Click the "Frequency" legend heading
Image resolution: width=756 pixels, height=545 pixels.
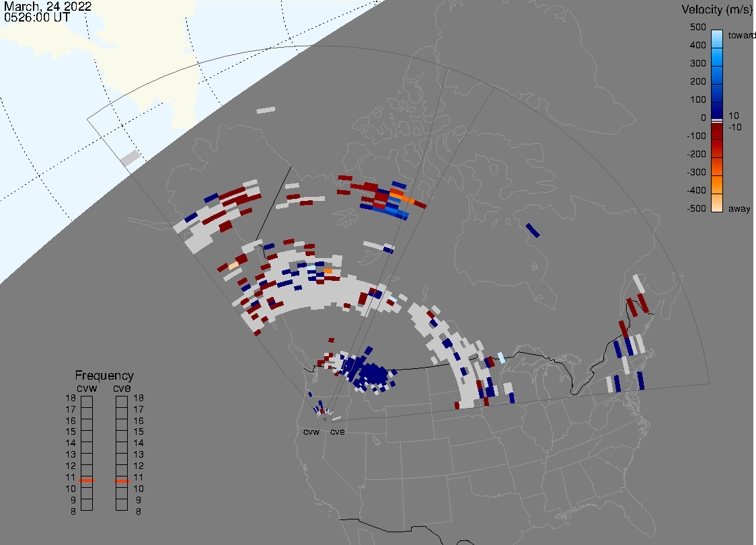(104, 376)
